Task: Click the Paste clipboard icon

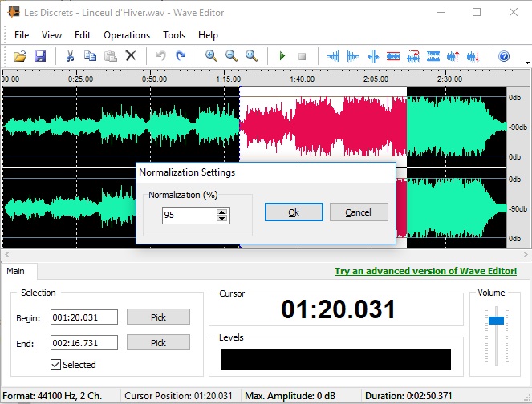Action: click(x=111, y=56)
